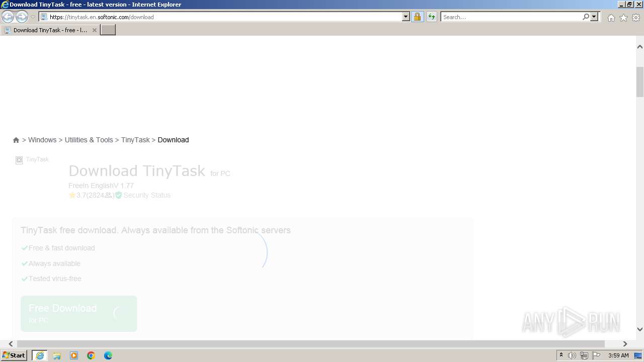Click the magnifying glass search icon
Viewport: 644px width, 362px height.
click(x=586, y=17)
